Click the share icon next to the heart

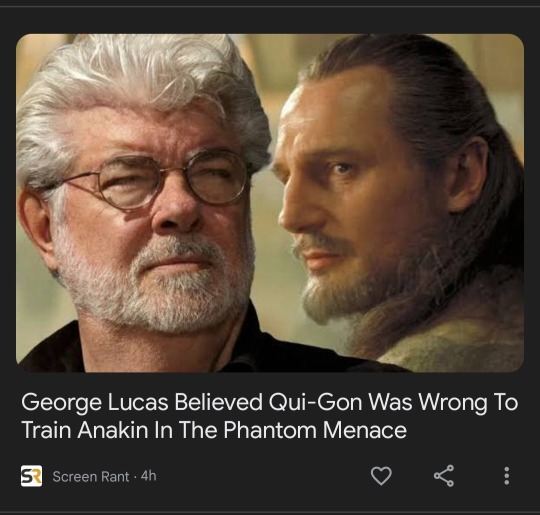point(444,476)
